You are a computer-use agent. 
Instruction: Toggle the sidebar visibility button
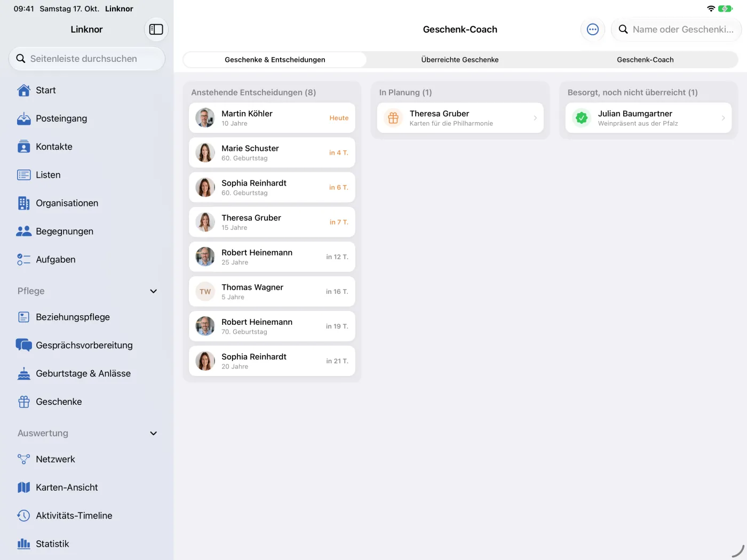point(156,29)
